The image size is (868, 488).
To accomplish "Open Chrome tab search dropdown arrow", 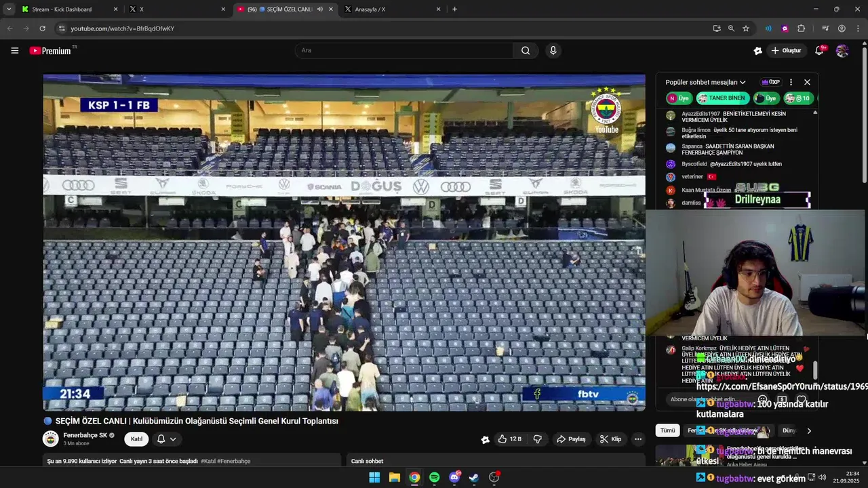I will point(9,9).
